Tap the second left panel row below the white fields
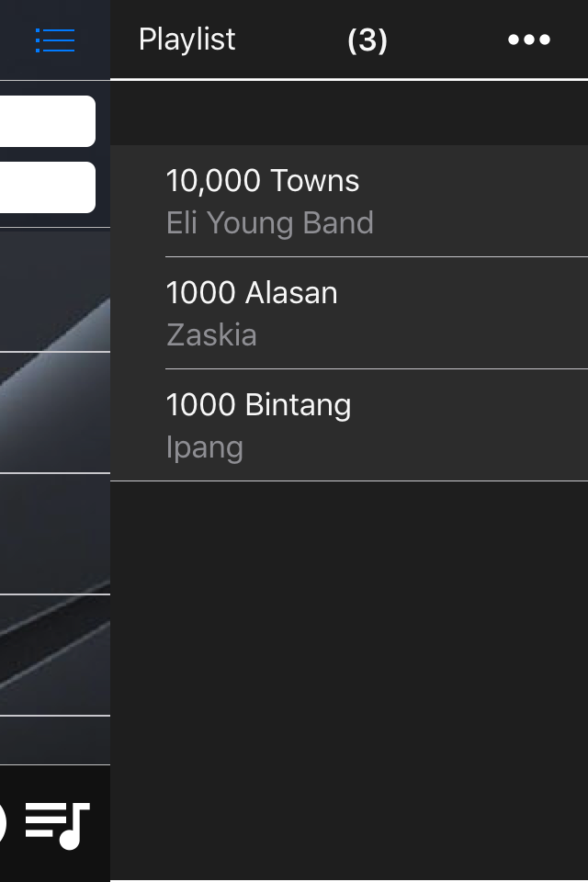This screenshot has height=882, width=588. 55,413
